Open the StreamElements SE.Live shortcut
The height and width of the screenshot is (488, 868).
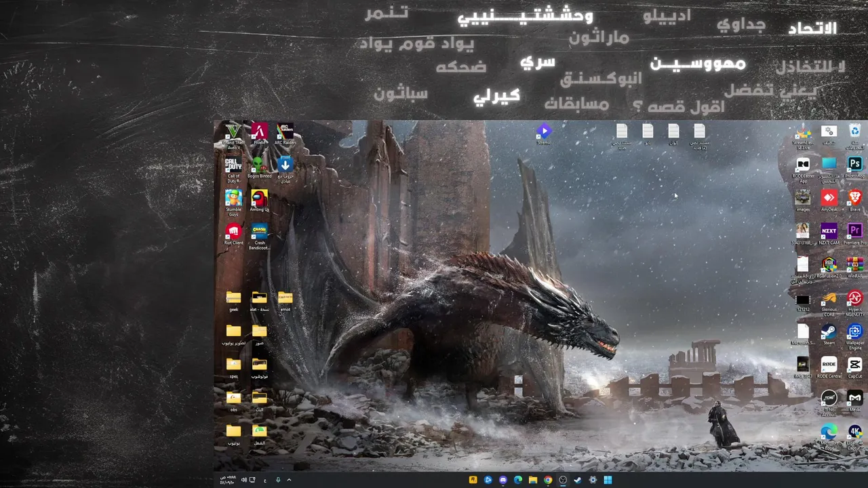pos(803,136)
